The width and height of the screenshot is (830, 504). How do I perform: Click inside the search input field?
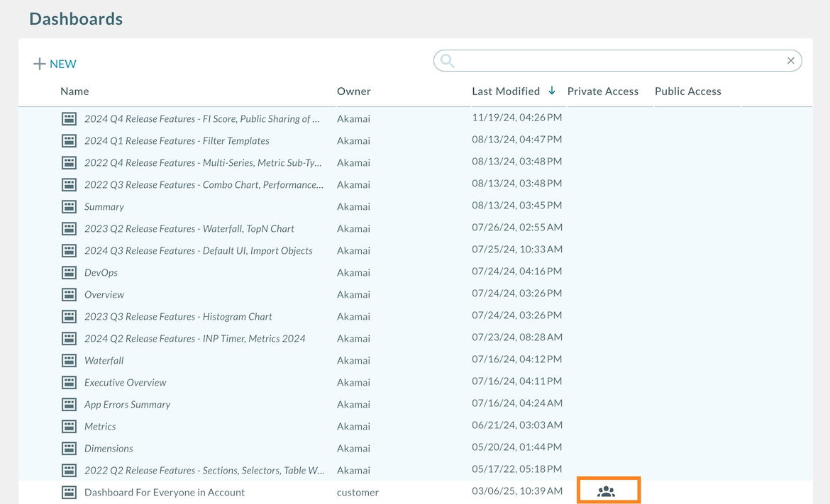click(617, 60)
